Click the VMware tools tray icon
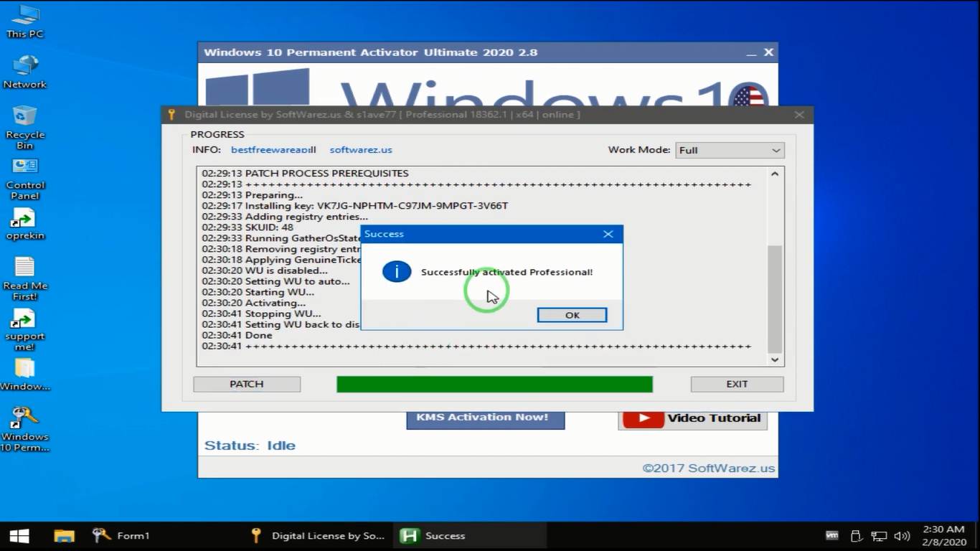This screenshot has width=980, height=551. click(832, 535)
